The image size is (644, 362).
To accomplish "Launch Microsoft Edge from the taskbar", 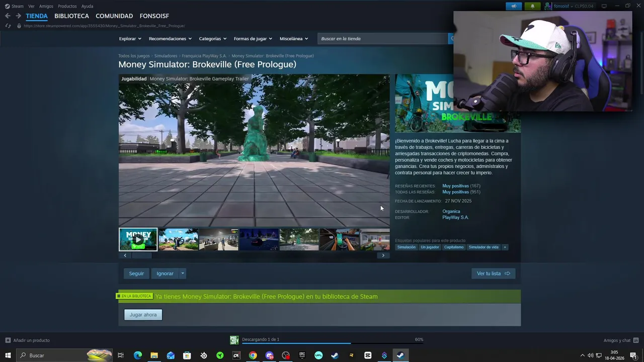I will tap(137, 355).
